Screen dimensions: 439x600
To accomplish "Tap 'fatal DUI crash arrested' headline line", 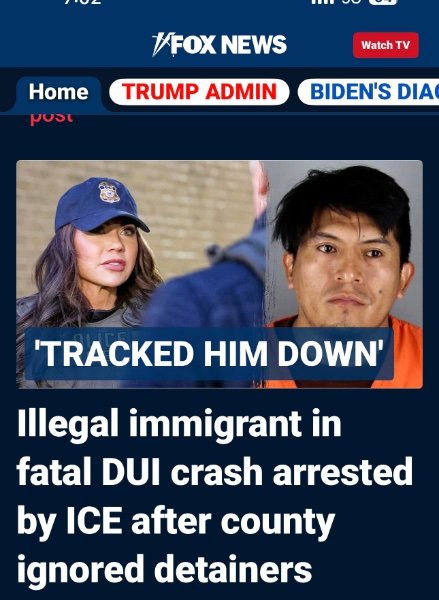I will pos(215,471).
